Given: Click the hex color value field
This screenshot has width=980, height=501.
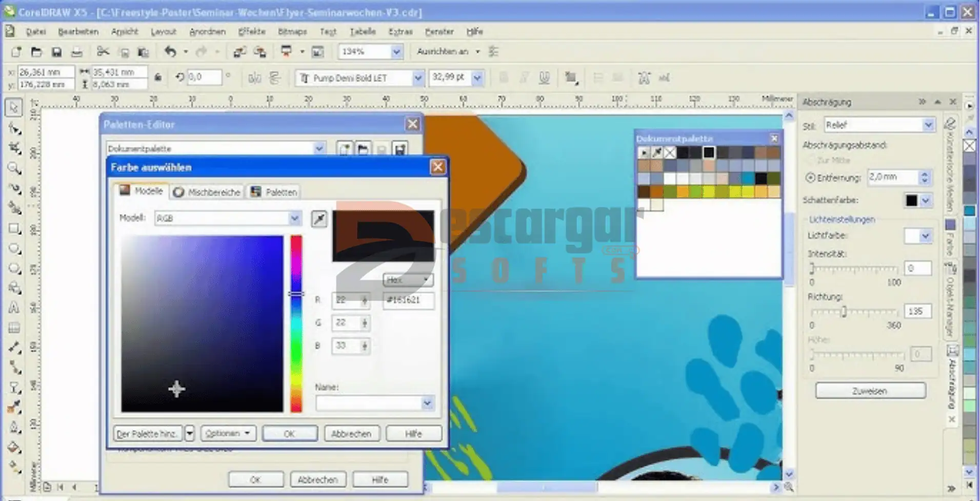Looking at the screenshot, I should (x=408, y=300).
